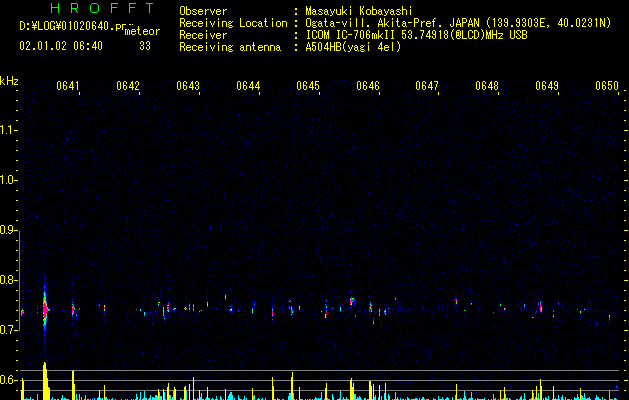Image resolution: width=629 pixels, height=400 pixels.
Task: Click the HROFFT title text
Action: point(102,8)
